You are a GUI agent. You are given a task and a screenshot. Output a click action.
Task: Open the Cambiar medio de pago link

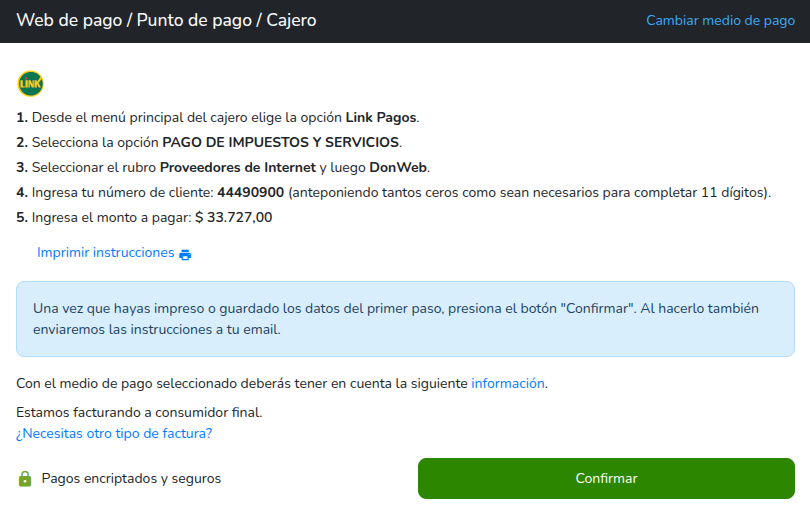pos(720,21)
